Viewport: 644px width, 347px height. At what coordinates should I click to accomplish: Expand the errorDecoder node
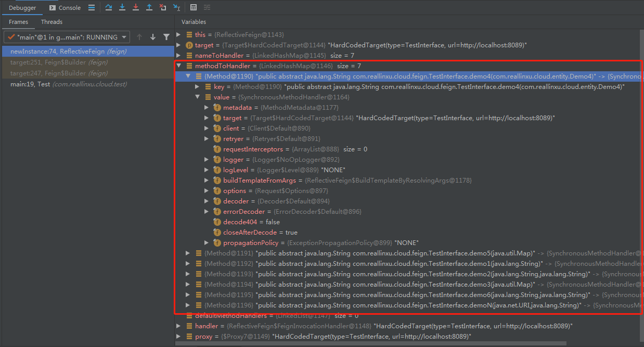[x=207, y=212]
